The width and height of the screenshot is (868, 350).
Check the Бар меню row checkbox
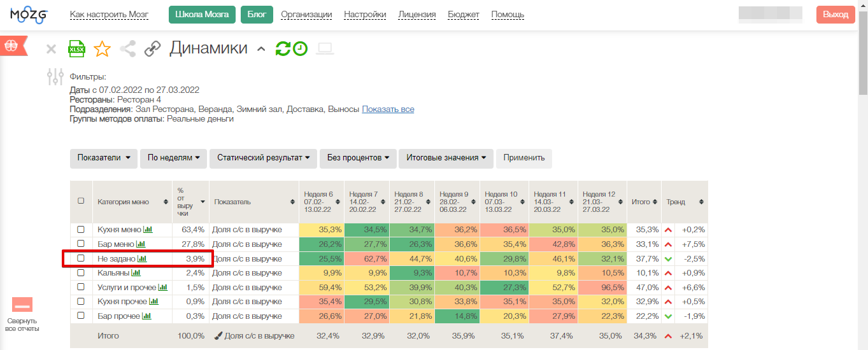[81, 244]
